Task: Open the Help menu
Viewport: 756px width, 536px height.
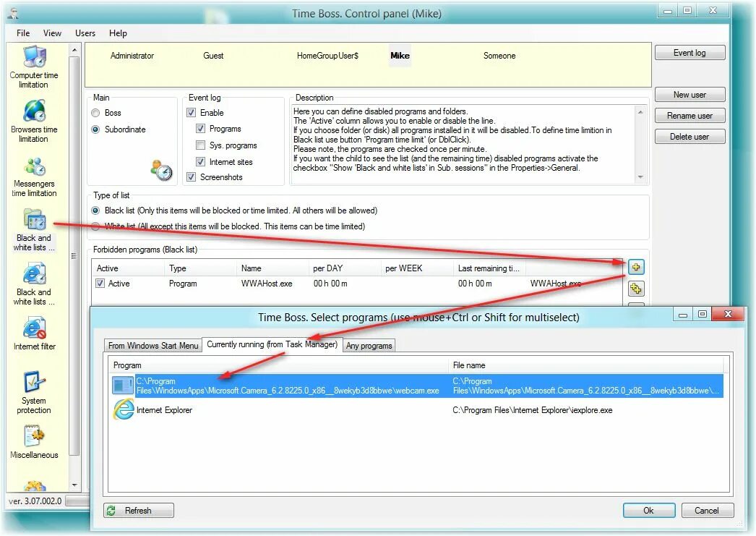Action: pos(118,33)
